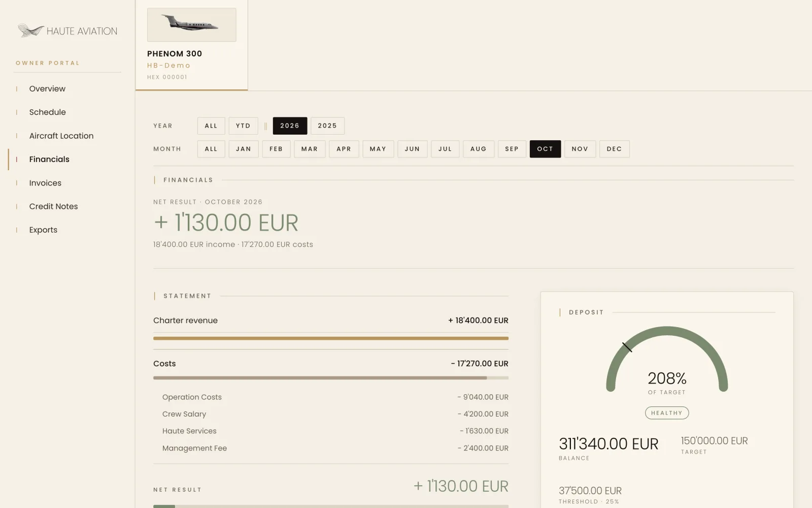812x508 pixels.
Task: Select year 2025
Action: coord(327,126)
